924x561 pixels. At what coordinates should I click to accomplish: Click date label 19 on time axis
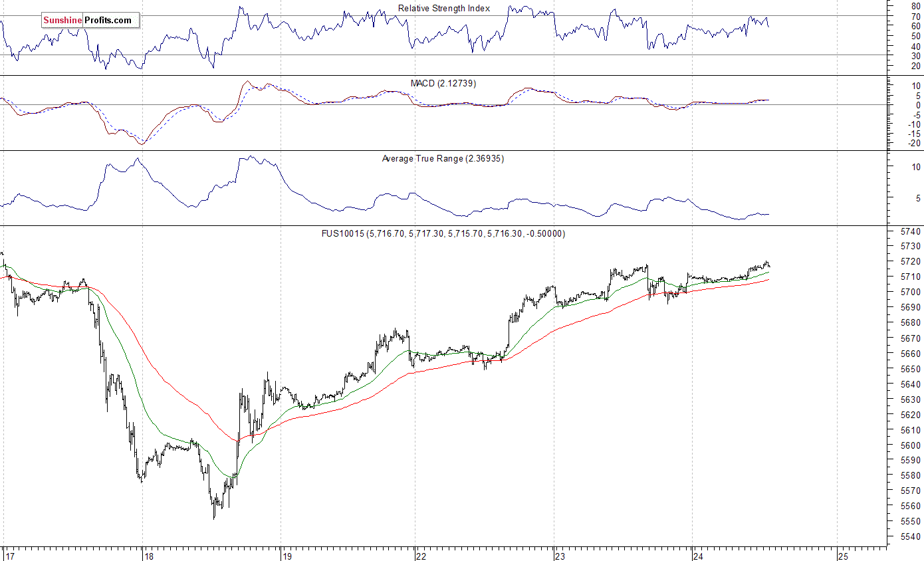coord(287,556)
